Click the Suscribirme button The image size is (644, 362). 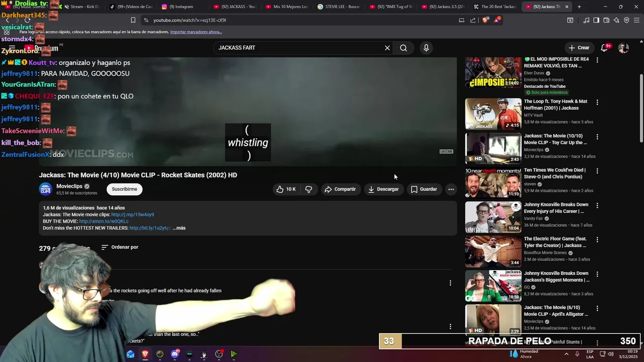tap(124, 189)
